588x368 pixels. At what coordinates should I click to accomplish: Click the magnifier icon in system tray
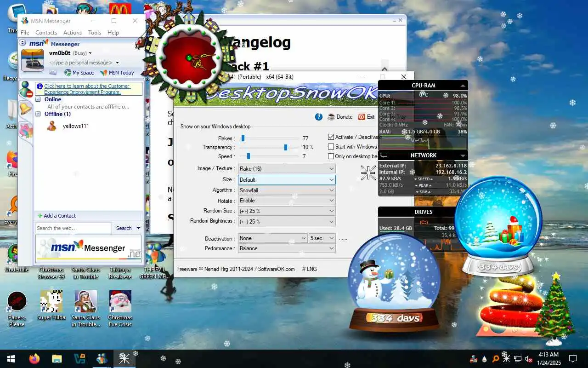tap(496, 359)
